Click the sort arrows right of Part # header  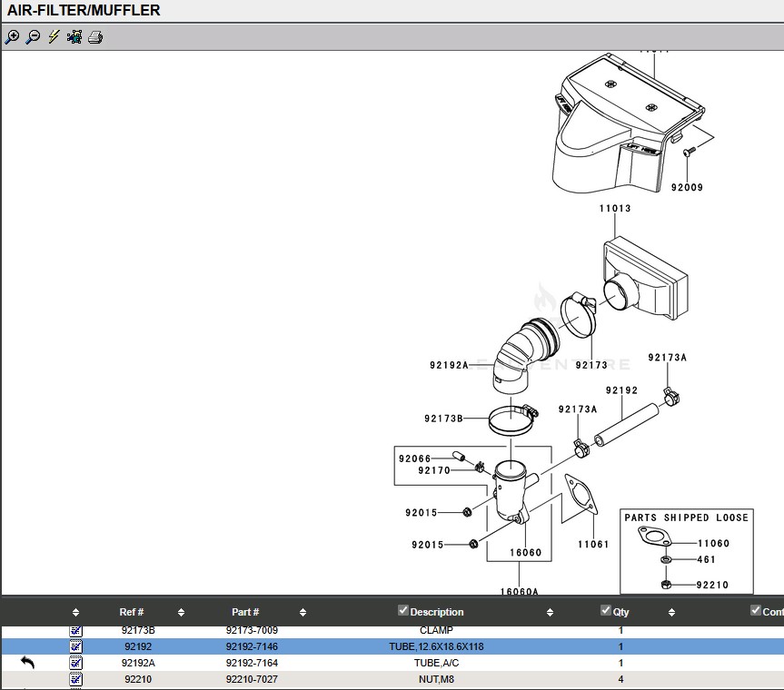coord(303,613)
